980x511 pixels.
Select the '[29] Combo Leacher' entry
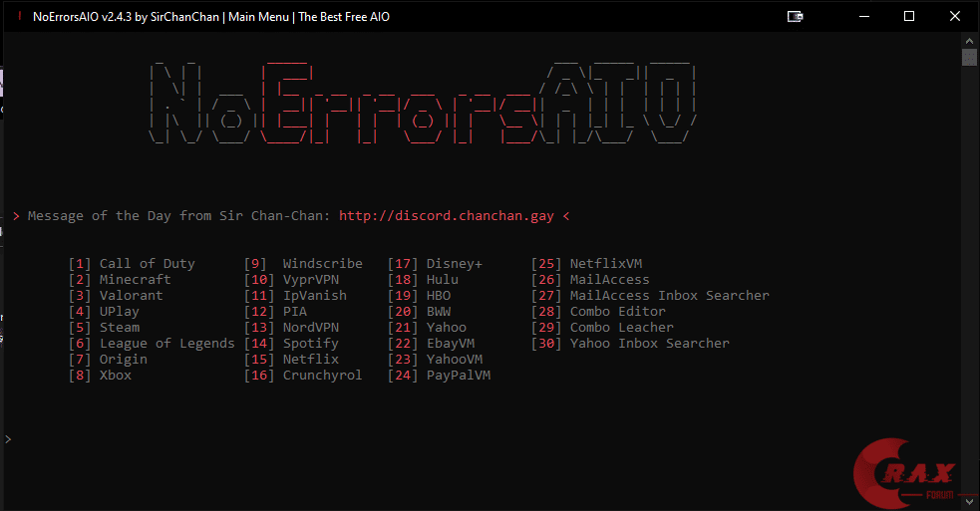point(602,328)
